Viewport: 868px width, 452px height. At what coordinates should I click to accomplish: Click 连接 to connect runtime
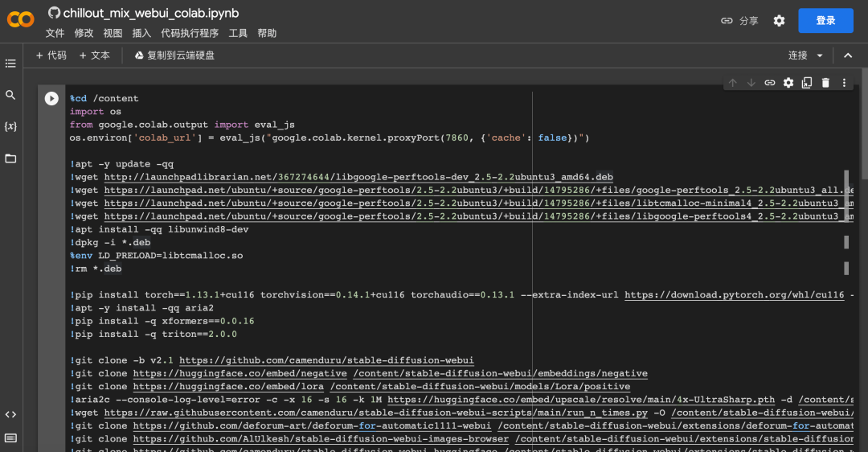tap(798, 55)
